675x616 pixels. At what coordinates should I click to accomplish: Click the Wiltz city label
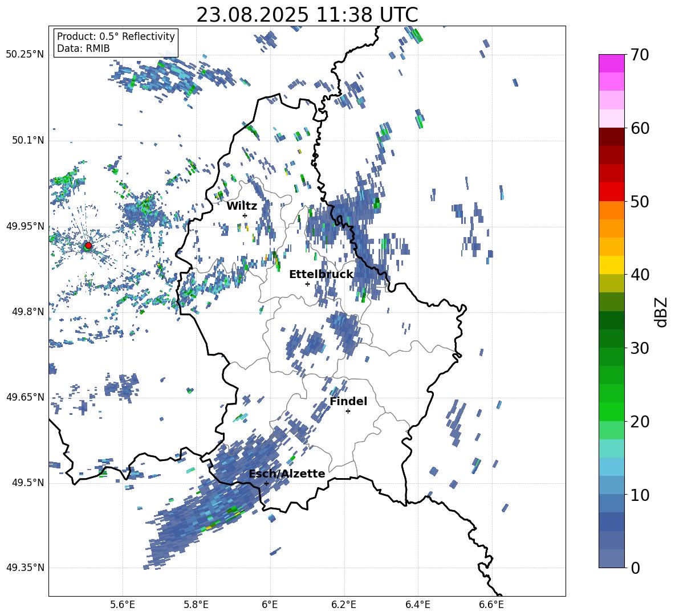[242, 206]
